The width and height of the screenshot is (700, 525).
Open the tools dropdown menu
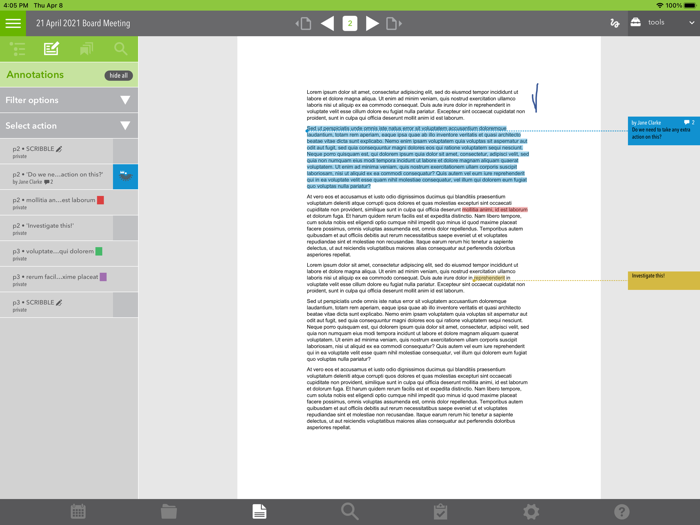click(x=662, y=23)
